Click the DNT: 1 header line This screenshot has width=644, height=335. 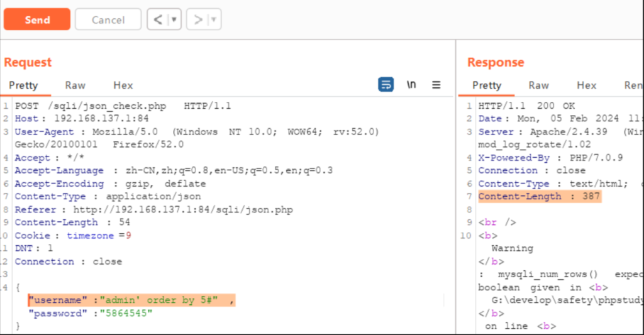tap(34, 248)
